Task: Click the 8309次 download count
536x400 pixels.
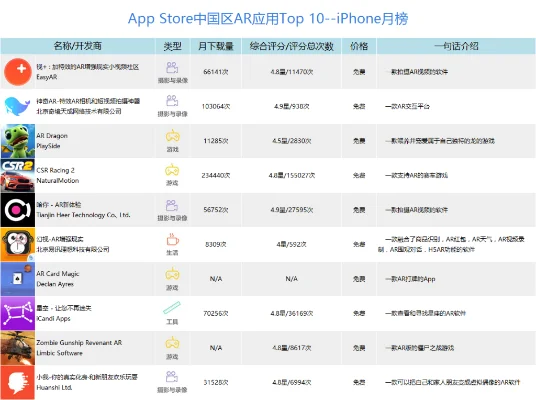Action: click(x=216, y=244)
